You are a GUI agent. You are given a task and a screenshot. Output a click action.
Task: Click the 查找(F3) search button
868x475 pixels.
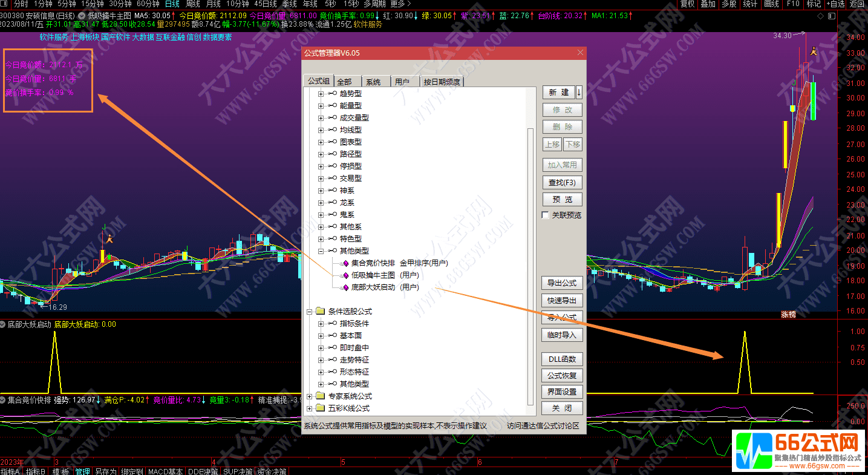[x=561, y=182]
